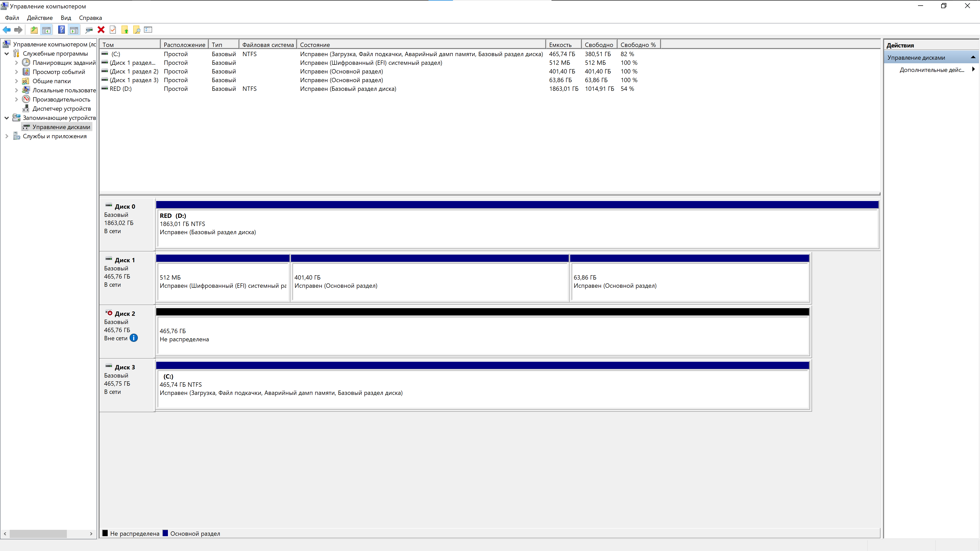Click the blue Основной раздел legend swatch
This screenshot has width=980, height=551.
[165, 533]
